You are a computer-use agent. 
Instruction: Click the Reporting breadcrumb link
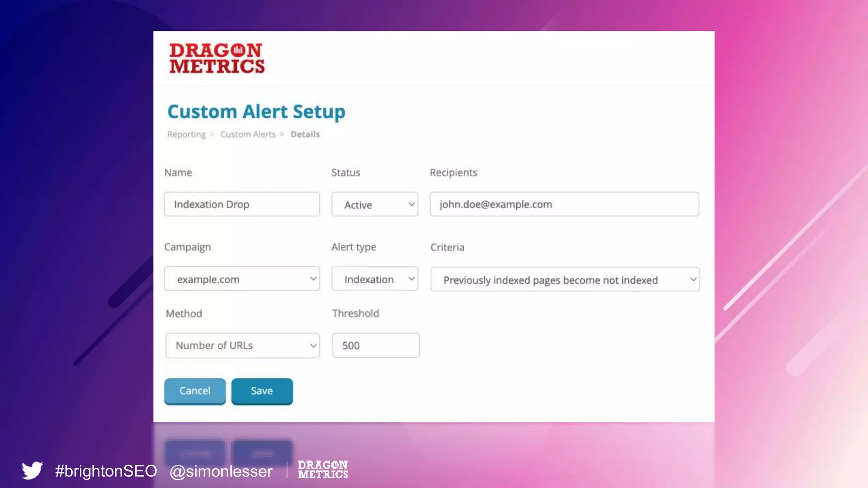tap(186, 134)
